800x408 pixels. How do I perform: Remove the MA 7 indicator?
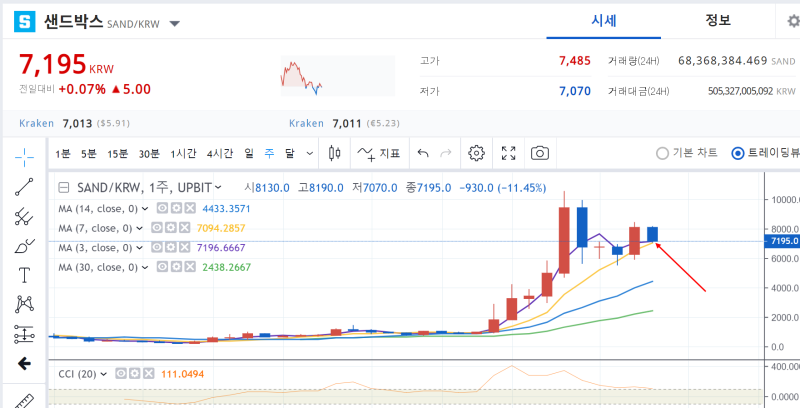point(185,227)
